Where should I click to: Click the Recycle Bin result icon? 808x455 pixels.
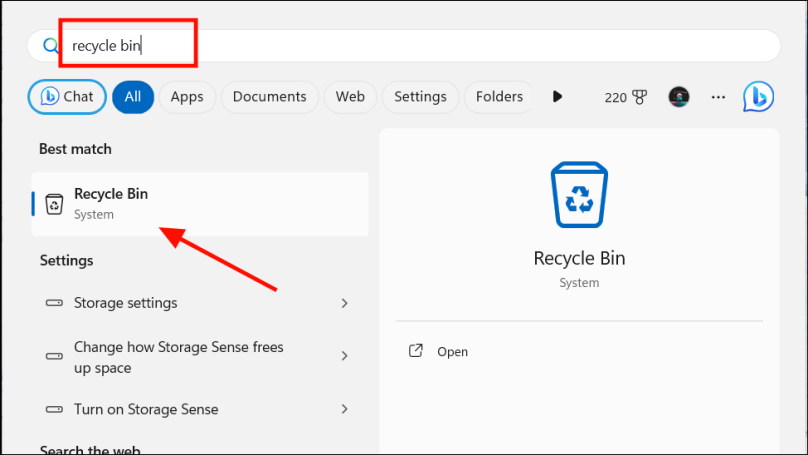(55, 204)
